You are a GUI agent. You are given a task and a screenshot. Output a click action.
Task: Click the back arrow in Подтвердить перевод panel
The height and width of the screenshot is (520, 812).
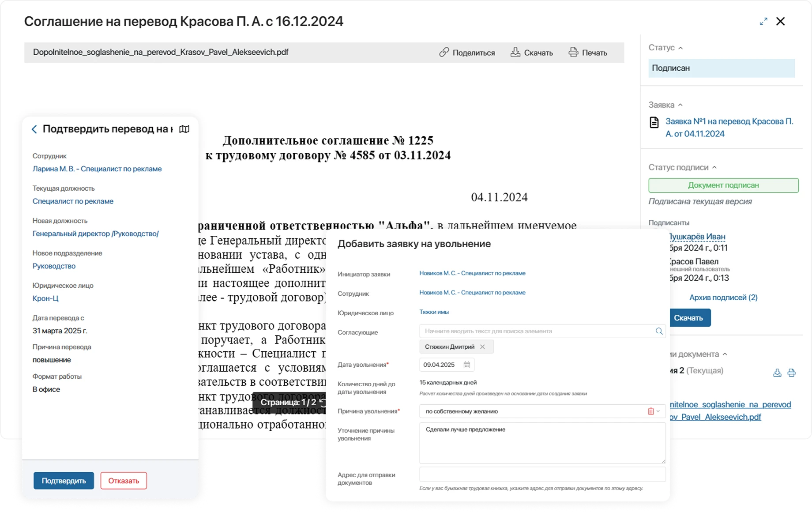pyautogui.click(x=34, y=129)
